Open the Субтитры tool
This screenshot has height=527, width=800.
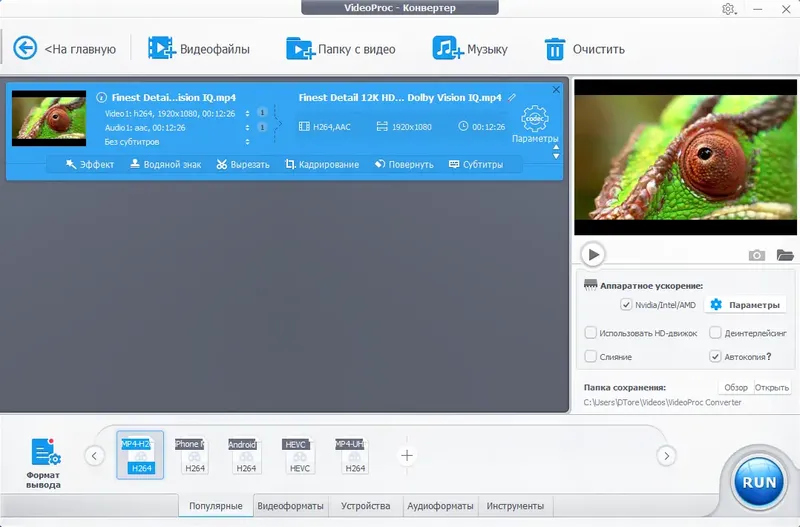point(476,164)
